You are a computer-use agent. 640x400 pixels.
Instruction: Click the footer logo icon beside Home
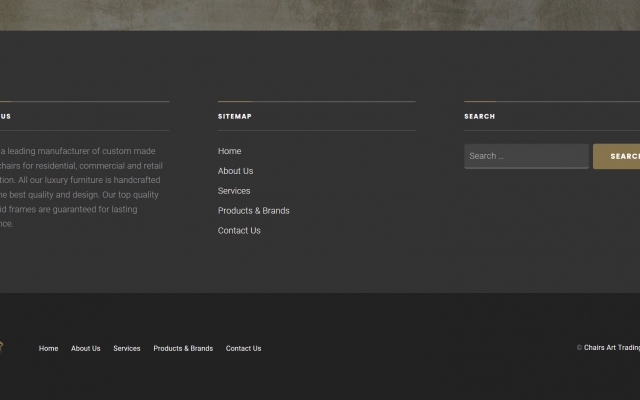click(2, 348)
